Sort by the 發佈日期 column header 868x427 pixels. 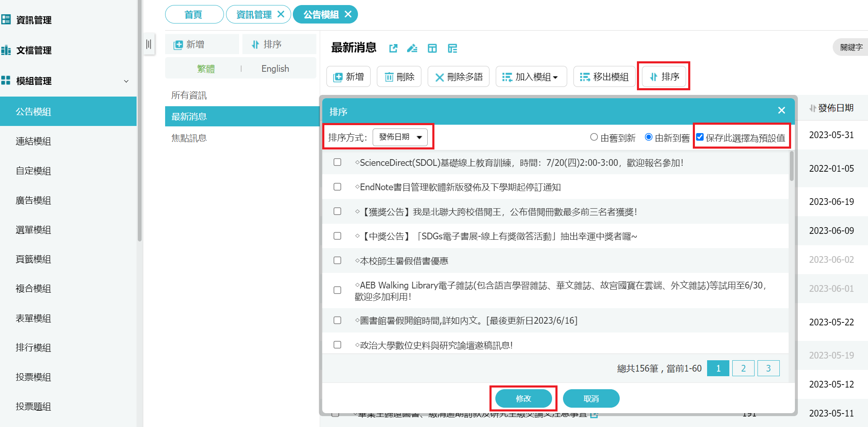pos(831,108)
